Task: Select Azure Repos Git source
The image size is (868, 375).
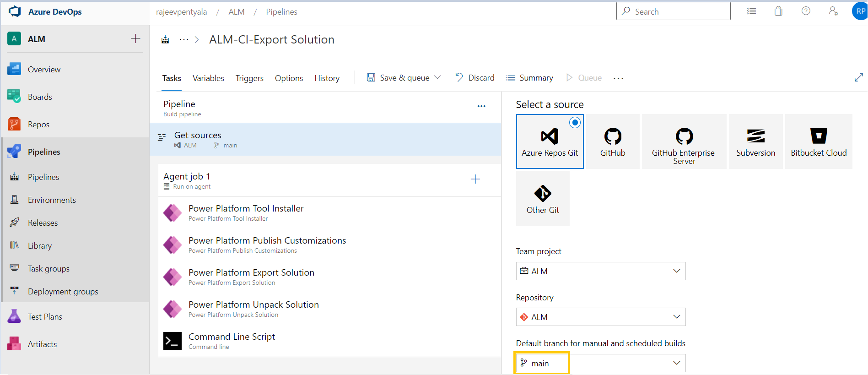Action: (550, 141)
